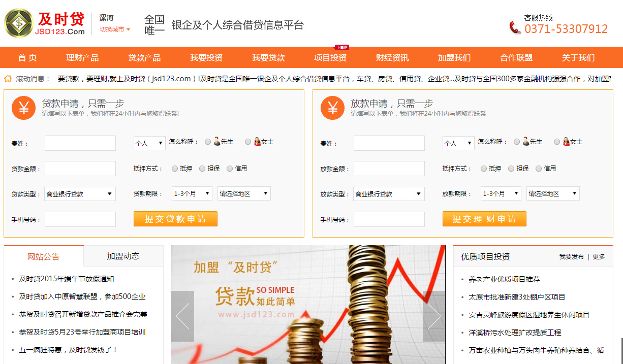Screen dimensions: 623x364
Task: Choose 抵押 radio in 贷款申请 form
Action: 175,169
